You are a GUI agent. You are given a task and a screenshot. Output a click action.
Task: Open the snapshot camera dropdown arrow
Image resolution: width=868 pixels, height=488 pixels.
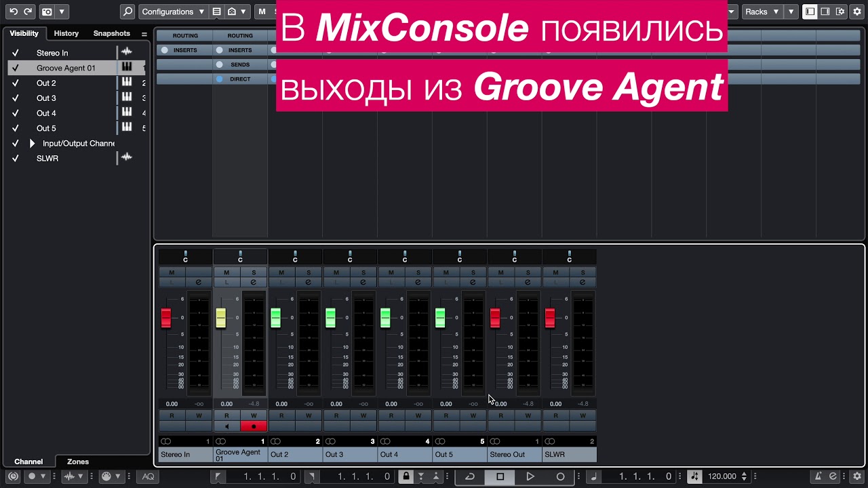click(62, 12)
